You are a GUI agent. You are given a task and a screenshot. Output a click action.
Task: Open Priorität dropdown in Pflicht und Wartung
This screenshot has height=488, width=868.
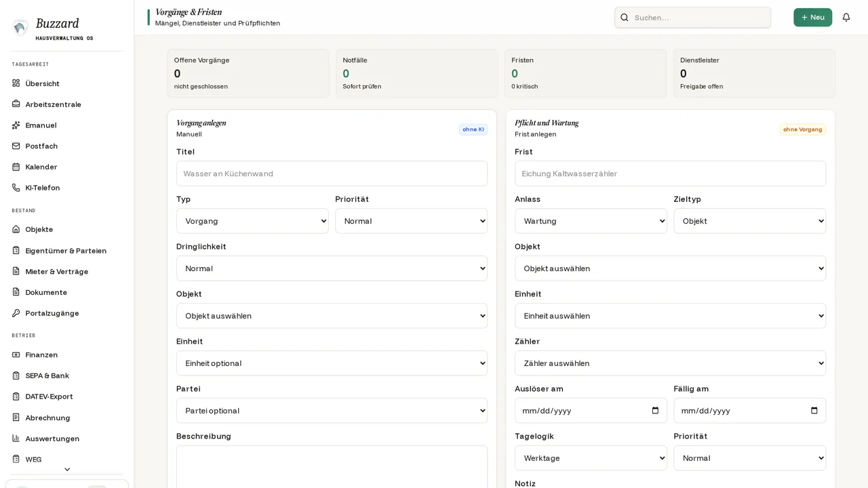tap(750, 458)
